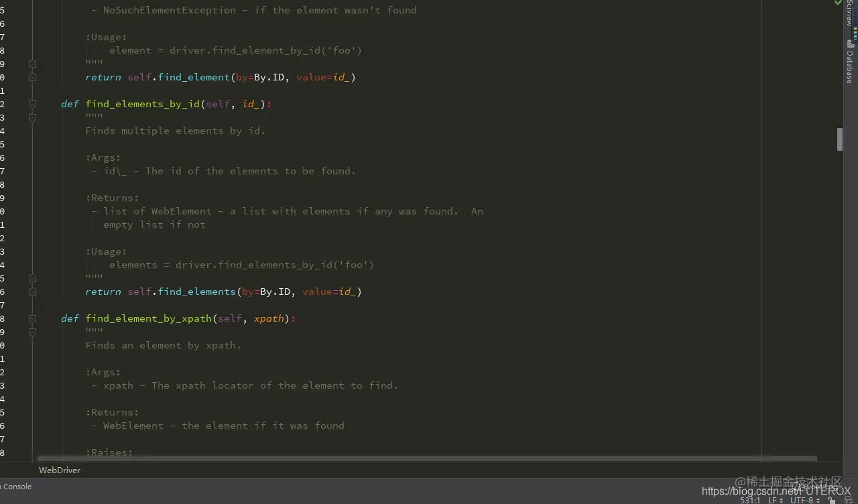Image resolution: width=858 pixels, height=504 pixels.
Task: Click on 'def find_elements_by_id(self, id_):' line
Action: [166, 104]
